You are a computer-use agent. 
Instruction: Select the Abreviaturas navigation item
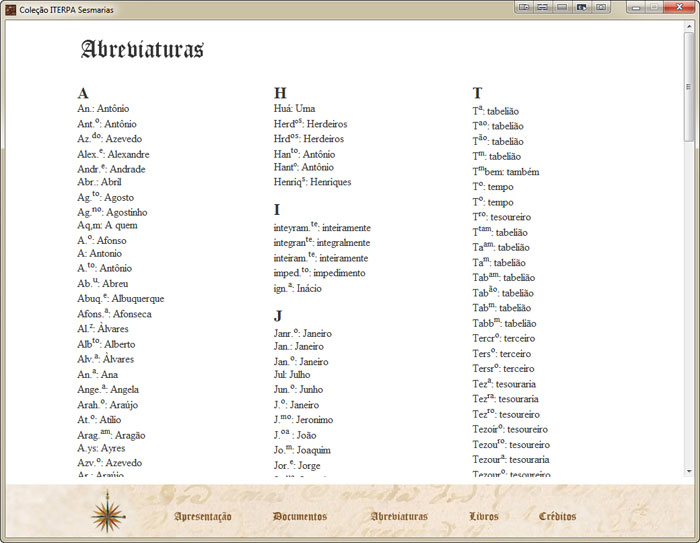pyautogui.click(x=399, y=517)
